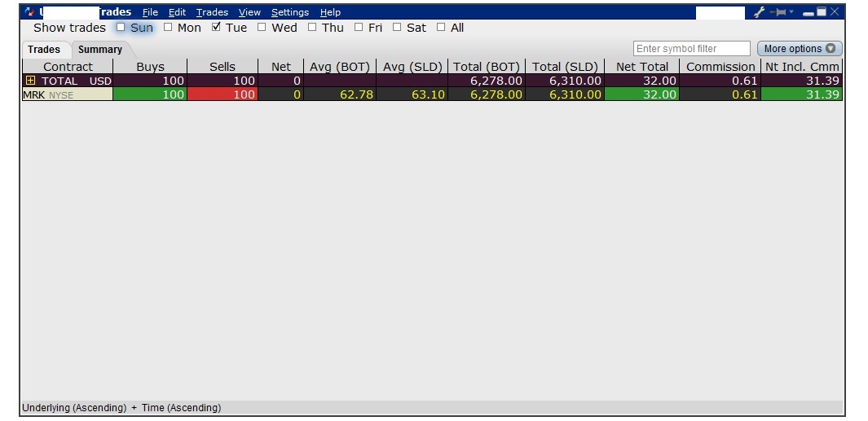Sort by the Net column header
Screen dimensions: 868x421
[280, 67]
